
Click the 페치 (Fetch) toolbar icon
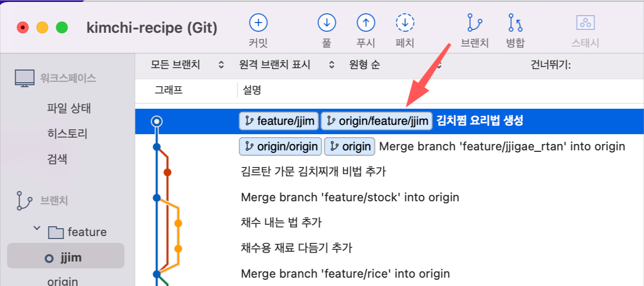(x=405, y=23)
